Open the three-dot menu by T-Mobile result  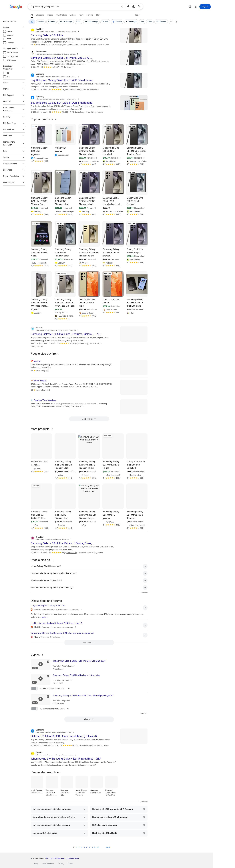71,539
